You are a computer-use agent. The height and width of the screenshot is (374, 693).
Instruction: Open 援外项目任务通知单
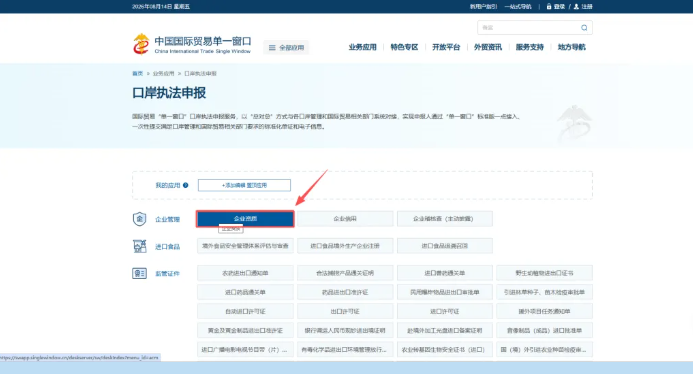[x=544, y=311]
